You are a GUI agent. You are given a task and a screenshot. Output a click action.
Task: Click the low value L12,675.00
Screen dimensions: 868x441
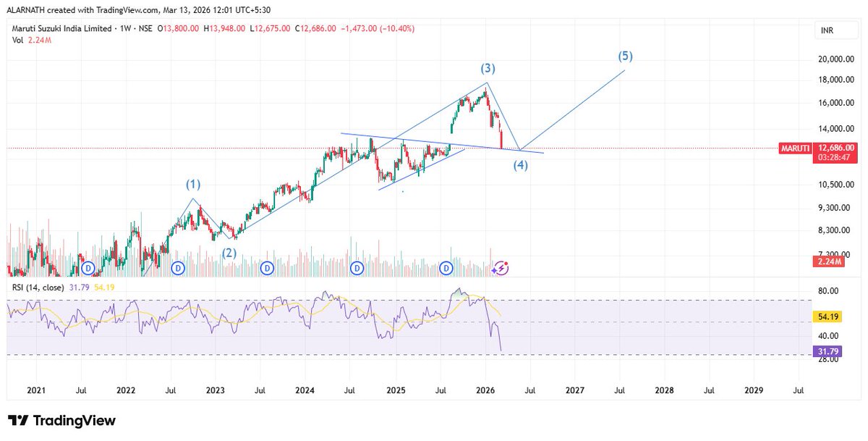271,28
